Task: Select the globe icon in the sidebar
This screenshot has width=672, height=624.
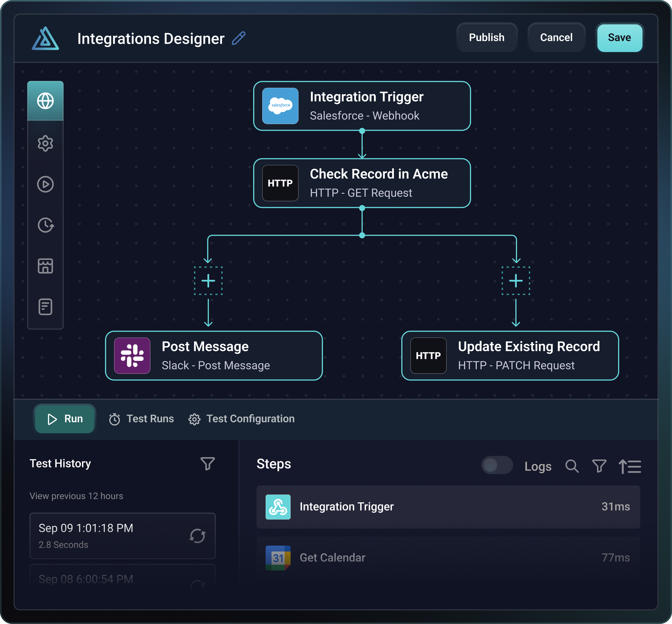Action: coord(45,101)
